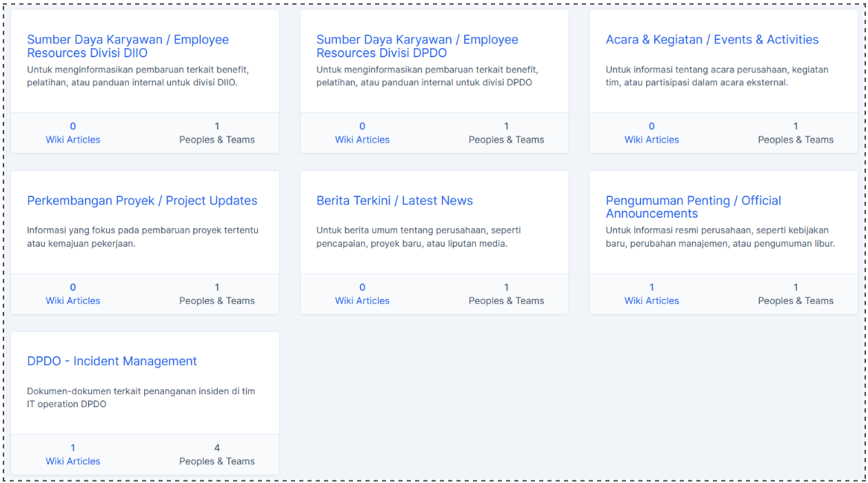Select Peoples & Teams in Events & Activities card
Screen dimensions: 868x483
point(796,140)
